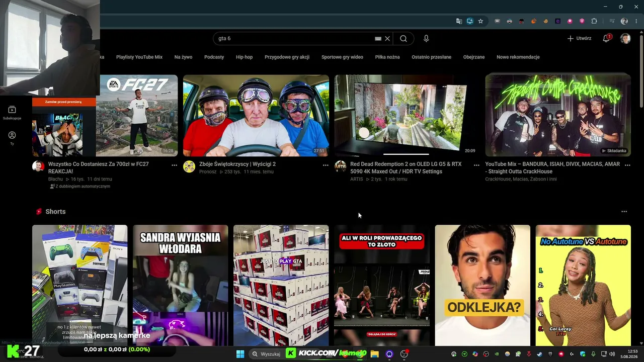Open the on-screen keyboard in search box
This screenshot has width=644, height=362.
click(378, 38)
